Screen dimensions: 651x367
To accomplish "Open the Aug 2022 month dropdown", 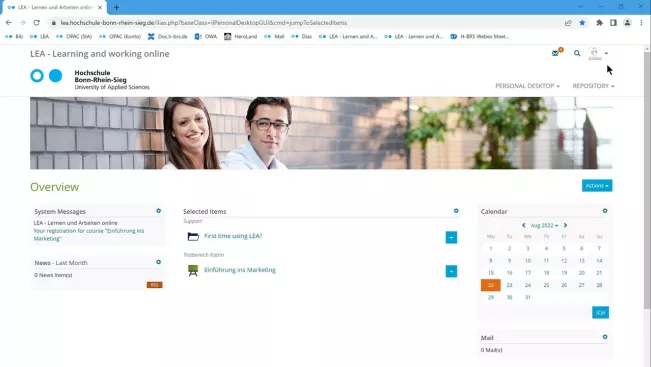I will point(544,225).
